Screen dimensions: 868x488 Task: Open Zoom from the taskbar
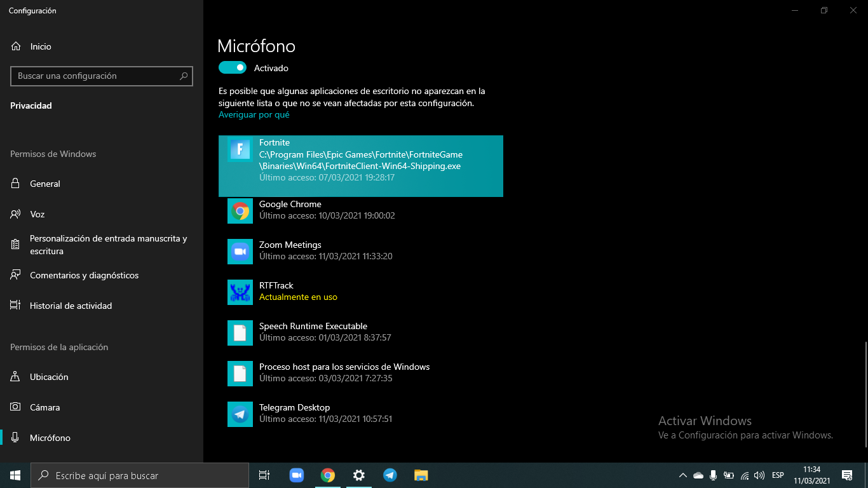(x=296, y=475)
